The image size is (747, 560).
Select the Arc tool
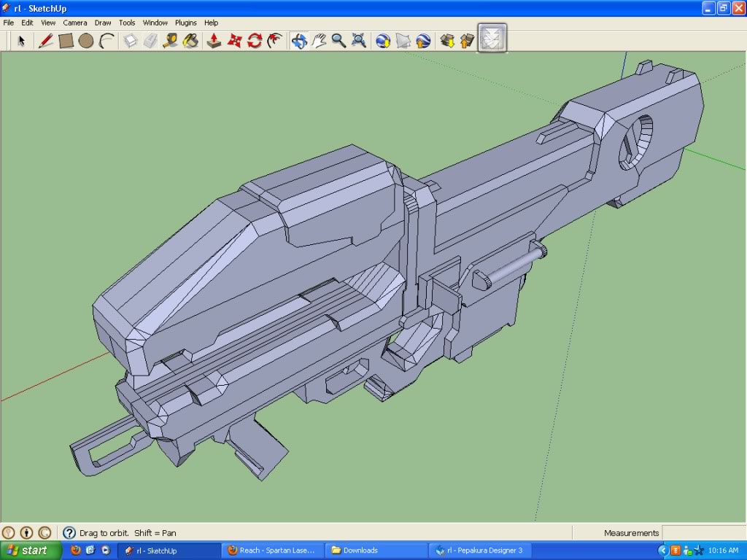coord(107,41)
